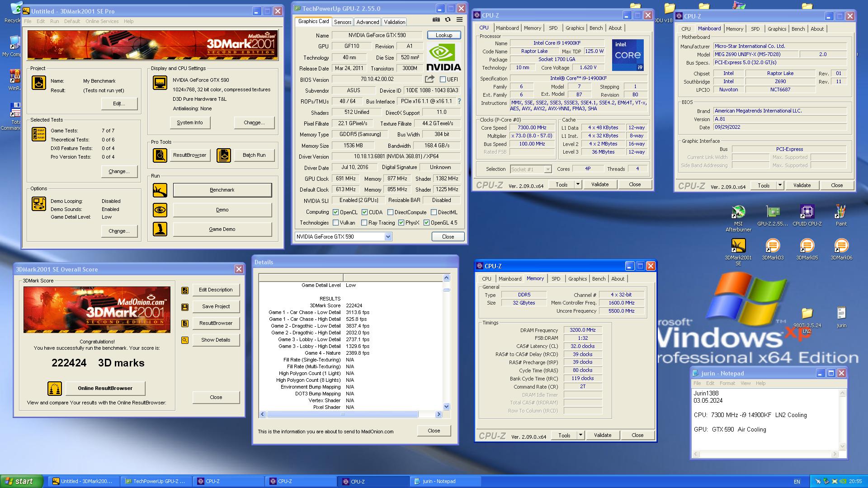
Task: Expand Tools dropdown arrow in Mainboard CPU-Z window
Action: coord(779,185)
